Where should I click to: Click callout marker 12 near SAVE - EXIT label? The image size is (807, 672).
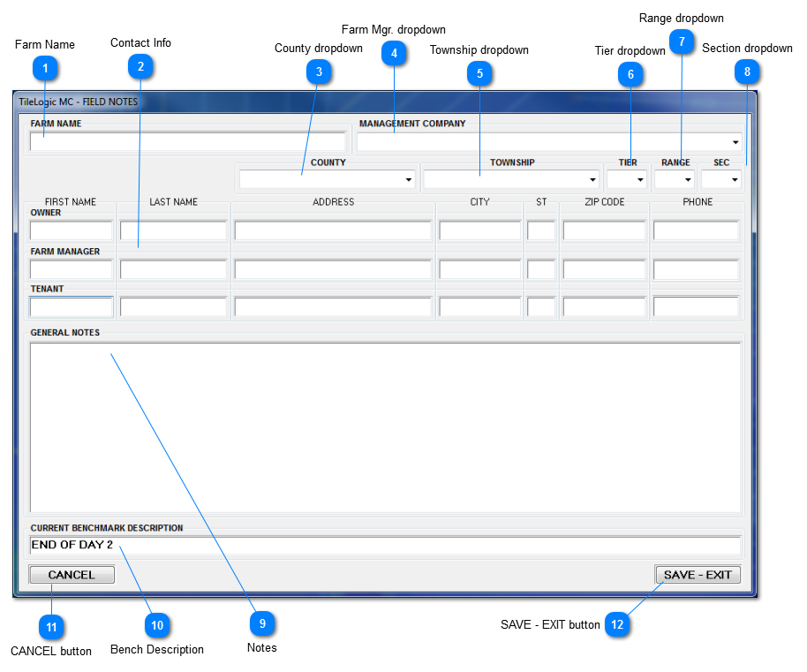point(617,624)
